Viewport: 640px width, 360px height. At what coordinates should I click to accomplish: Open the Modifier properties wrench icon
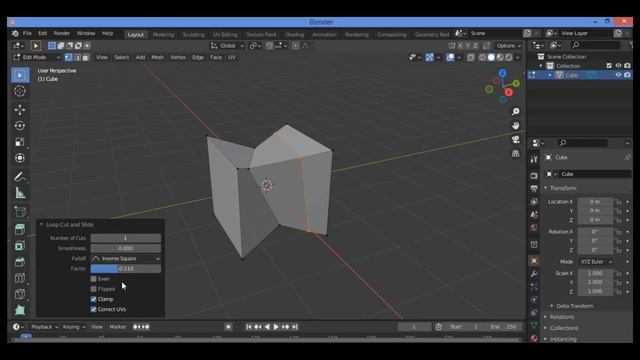point(534,274)
